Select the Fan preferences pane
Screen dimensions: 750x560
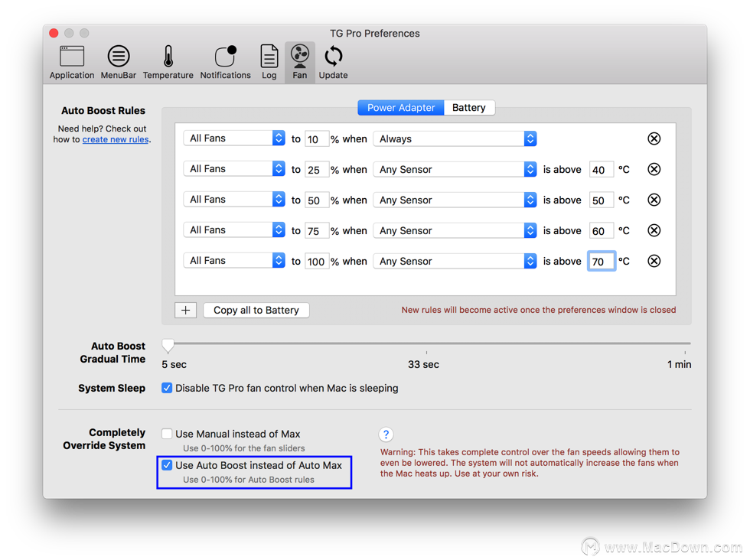click(300, 63)
